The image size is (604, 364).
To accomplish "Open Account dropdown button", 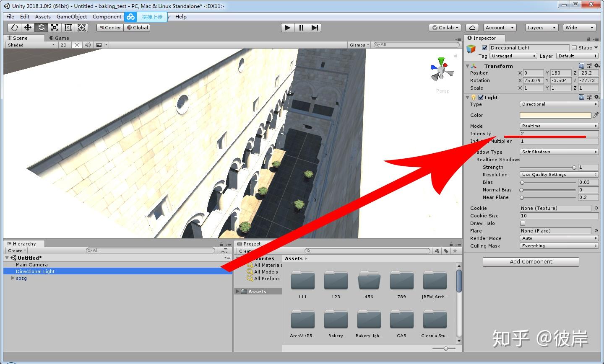I will click(x=500, y=28).
